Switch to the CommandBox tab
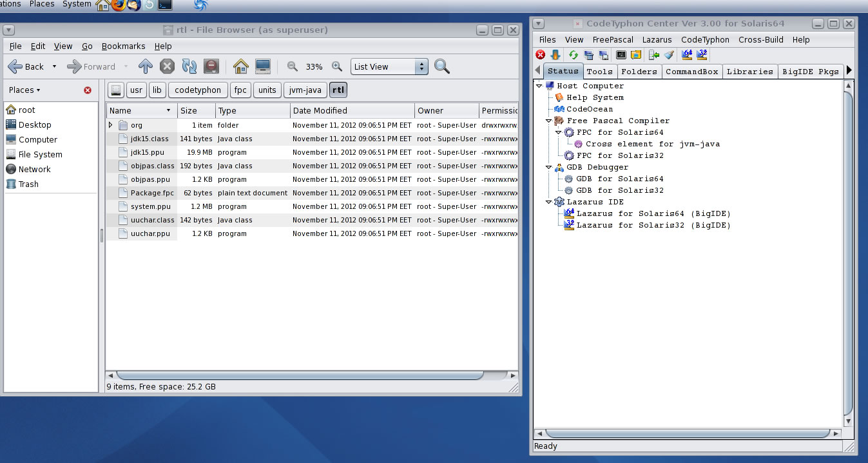 691,72
